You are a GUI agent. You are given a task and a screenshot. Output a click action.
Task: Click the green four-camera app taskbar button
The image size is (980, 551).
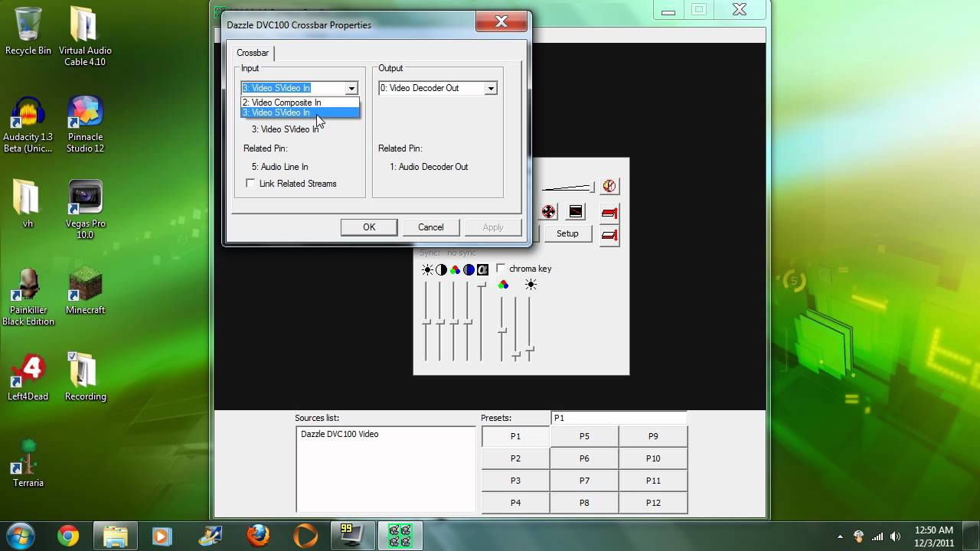[x=400, y=536]
